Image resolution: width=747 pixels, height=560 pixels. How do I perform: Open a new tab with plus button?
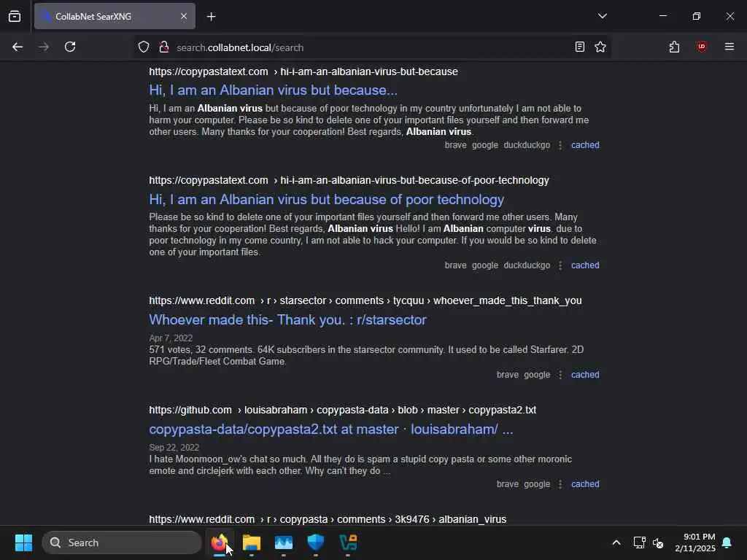[x=211, y=17]
